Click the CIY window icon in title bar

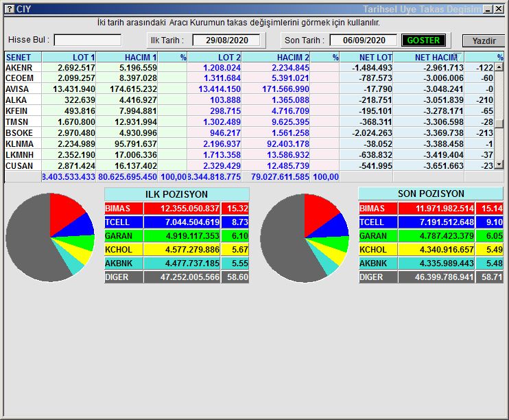tap(9, 9)
